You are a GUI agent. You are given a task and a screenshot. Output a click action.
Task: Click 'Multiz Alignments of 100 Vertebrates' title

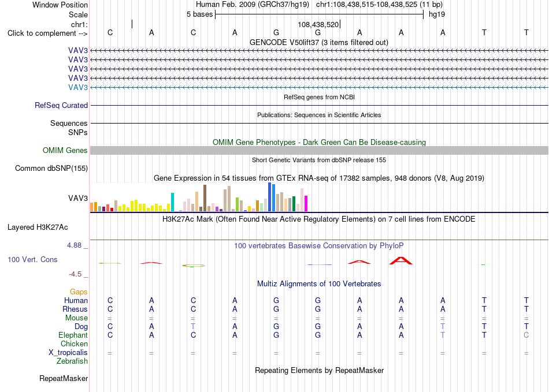point(319,284)
